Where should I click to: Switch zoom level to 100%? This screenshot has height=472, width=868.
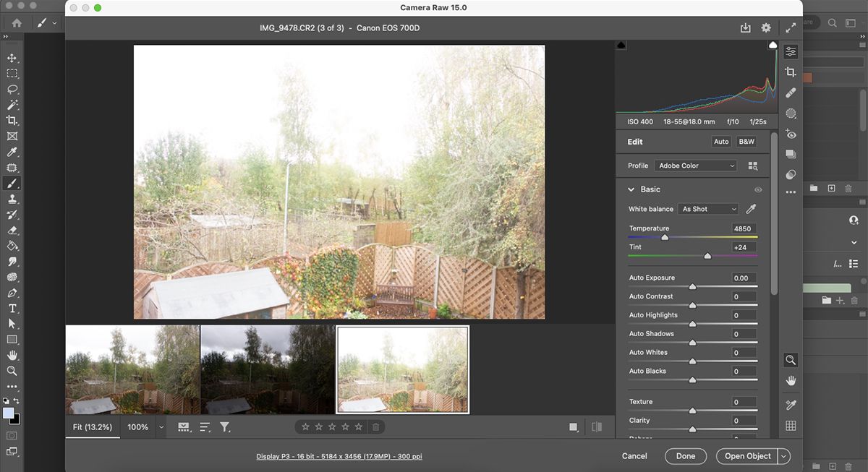pyautogui.click(x=137, y=426)
